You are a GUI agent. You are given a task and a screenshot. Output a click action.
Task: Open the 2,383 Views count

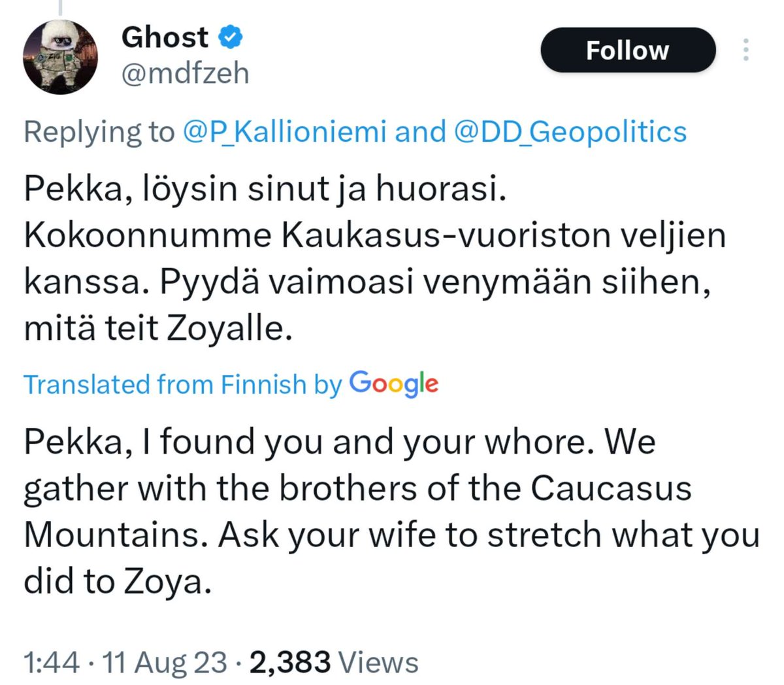pyautogui.click(x=333, y=662)
